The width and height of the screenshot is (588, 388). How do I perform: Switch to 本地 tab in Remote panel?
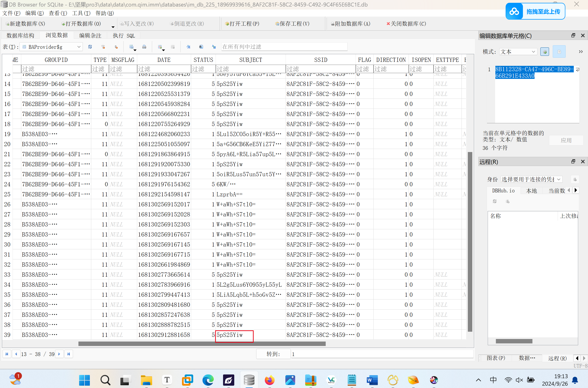click(x=531, y=190)
